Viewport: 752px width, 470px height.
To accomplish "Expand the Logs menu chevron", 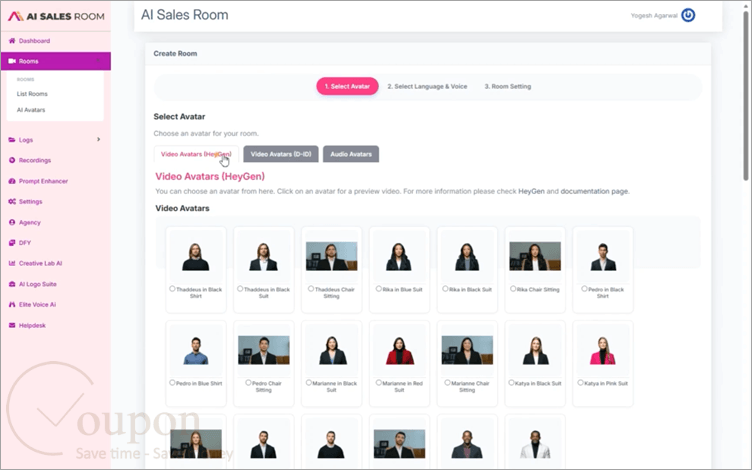I will [98, 140].
